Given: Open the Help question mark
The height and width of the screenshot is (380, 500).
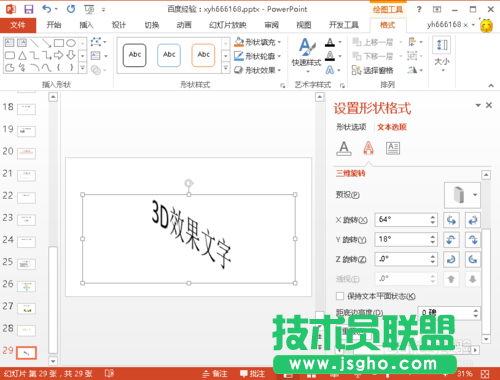Looking at the screenshot, I should click(419, 9).
